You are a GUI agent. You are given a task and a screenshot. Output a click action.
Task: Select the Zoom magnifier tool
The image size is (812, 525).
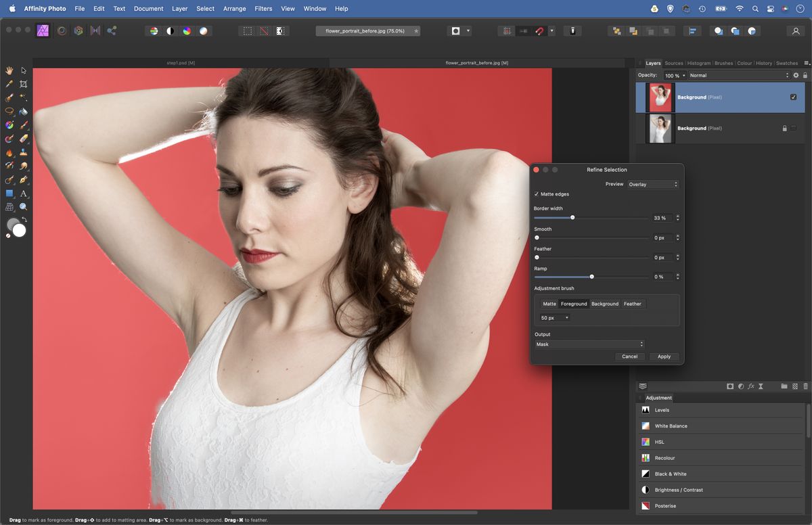pyautogui.click(x=24, y=207)
